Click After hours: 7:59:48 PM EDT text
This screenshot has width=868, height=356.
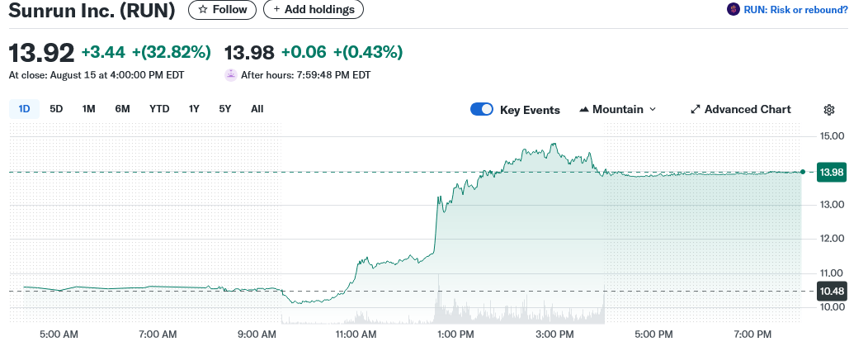305,75
